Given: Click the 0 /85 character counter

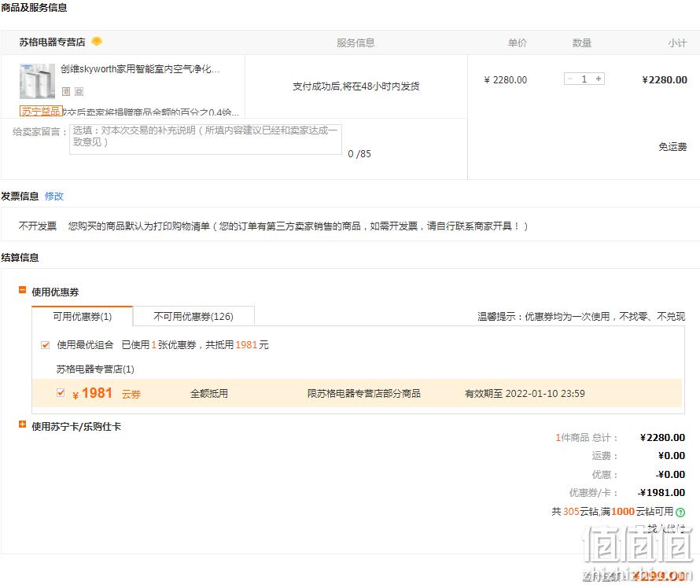Looking at the screenshot, I should point(359,154).
